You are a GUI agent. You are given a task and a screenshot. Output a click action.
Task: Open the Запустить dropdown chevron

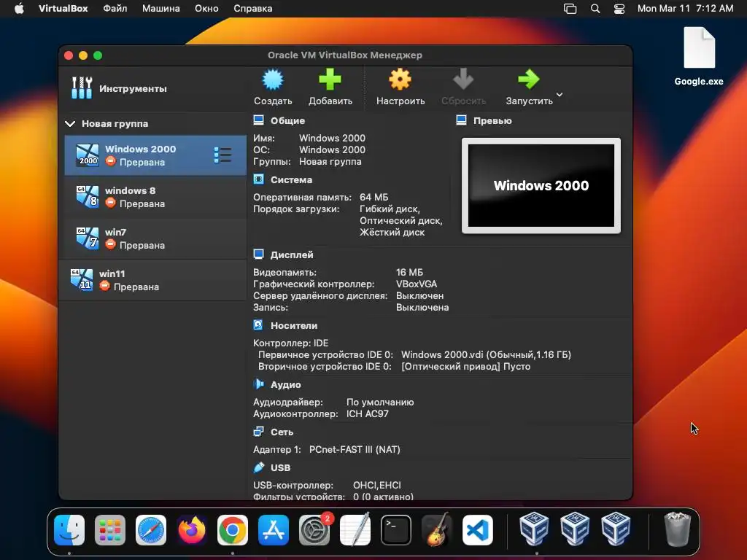[560, 94]
